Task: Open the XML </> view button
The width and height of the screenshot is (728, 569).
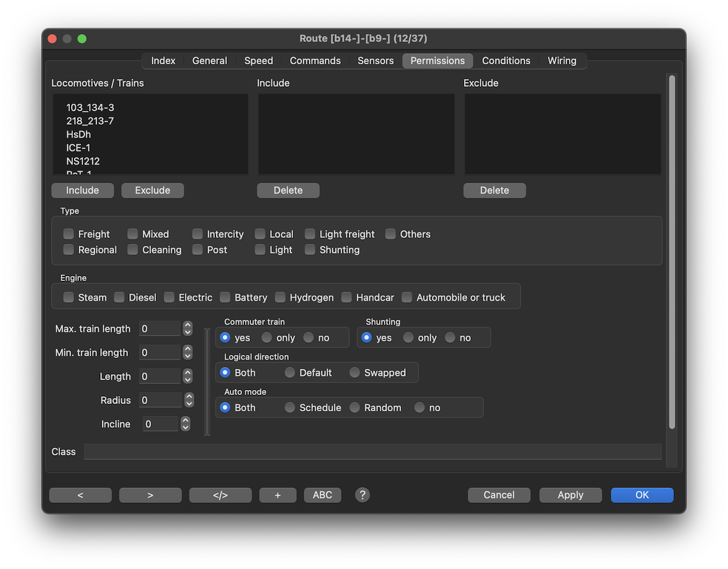Action: click(220, 495)
